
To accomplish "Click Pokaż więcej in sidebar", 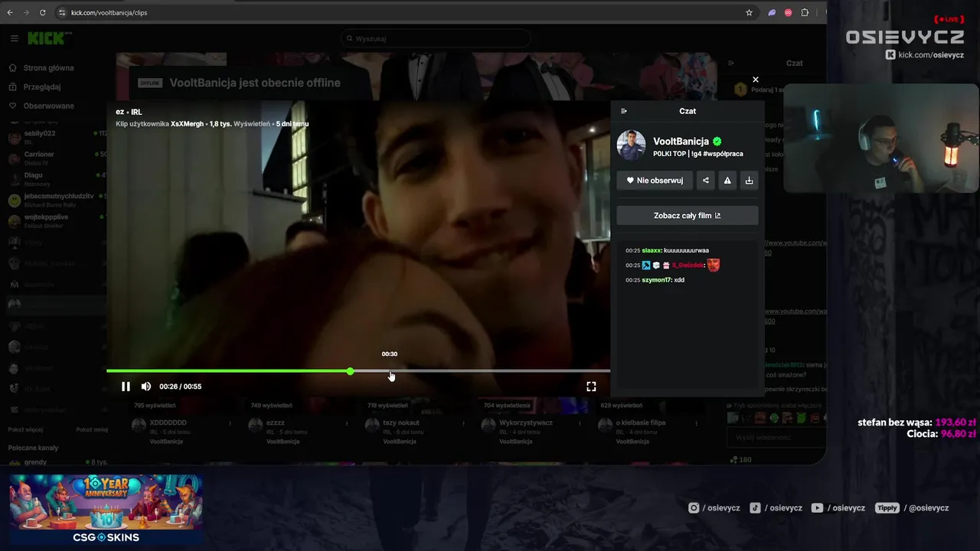I will [x=25, y=430].
